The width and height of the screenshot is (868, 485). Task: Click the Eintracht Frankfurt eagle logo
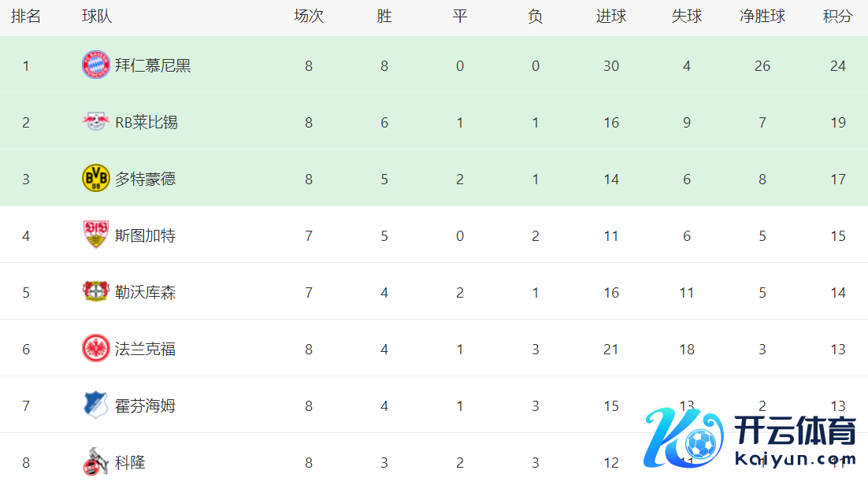coord(96,349)
